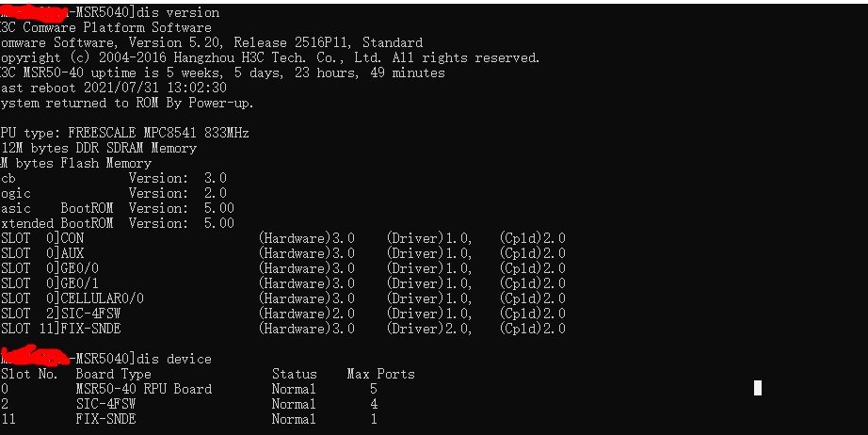
Task: Click the 'MSR50-40 RPU Board' row
Action: [143, 389]
